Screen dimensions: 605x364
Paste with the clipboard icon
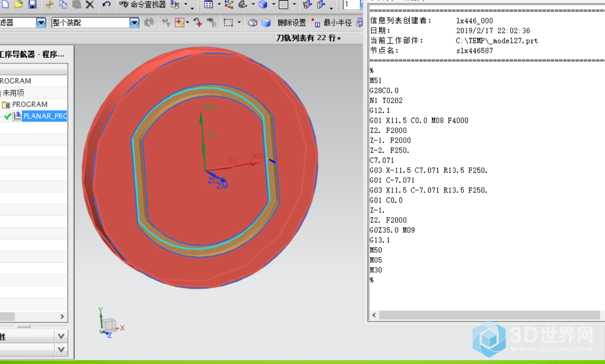[77, 5]
